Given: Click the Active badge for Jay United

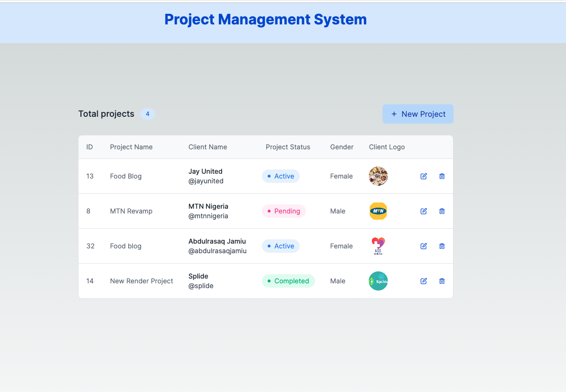Looking at the screenshot, I should pos(281,176).
